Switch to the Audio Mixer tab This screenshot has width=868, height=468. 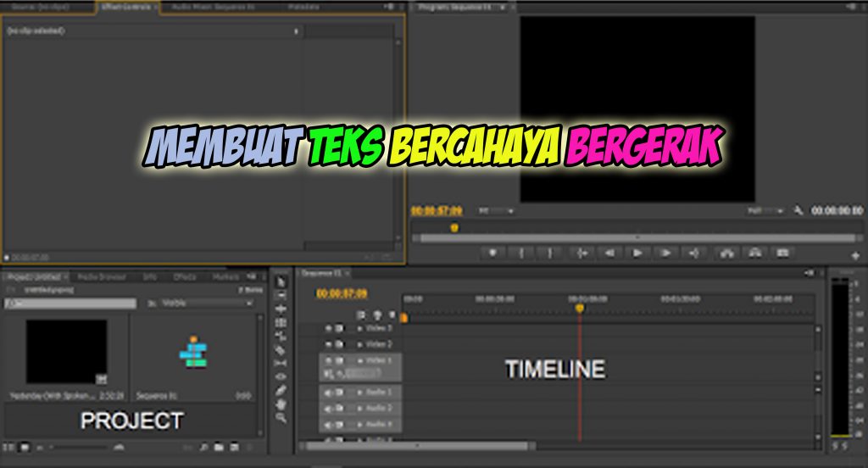[x=213, y=7]
